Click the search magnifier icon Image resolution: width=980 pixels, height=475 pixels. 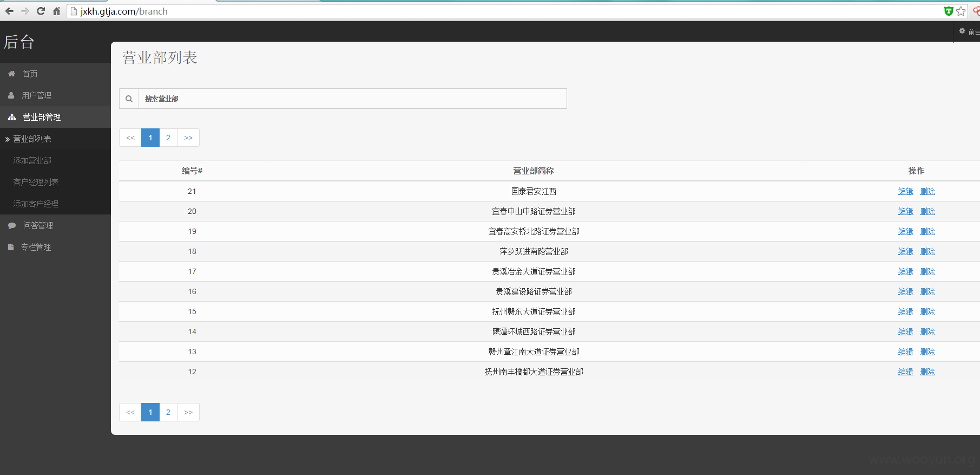click(x=129, y=99)
